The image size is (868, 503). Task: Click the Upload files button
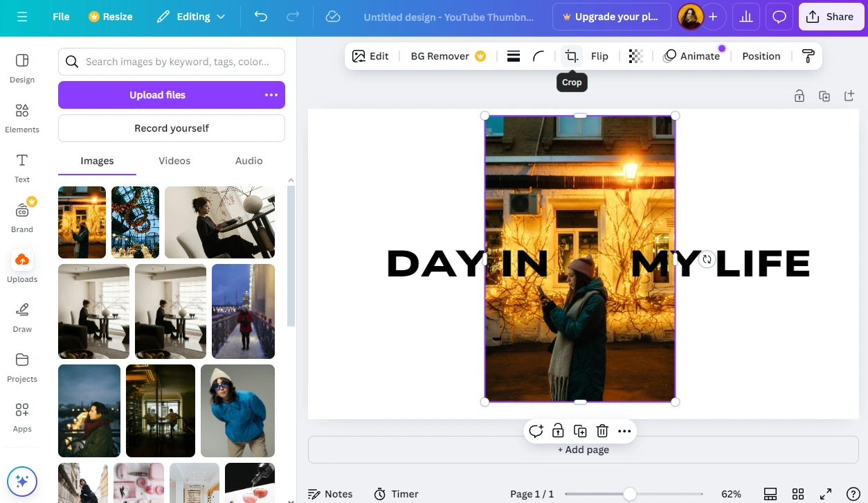tap(157, 95)
